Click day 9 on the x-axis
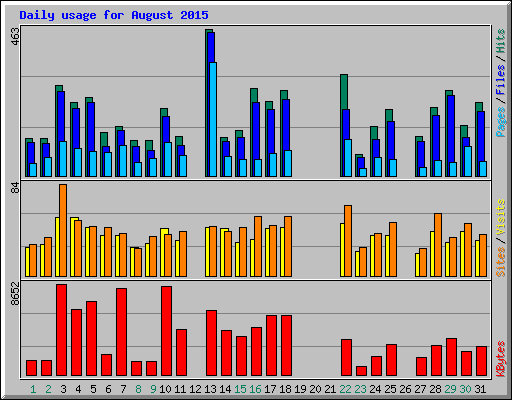The width and height of the screenshot is (512, 400). click(153, 389)
